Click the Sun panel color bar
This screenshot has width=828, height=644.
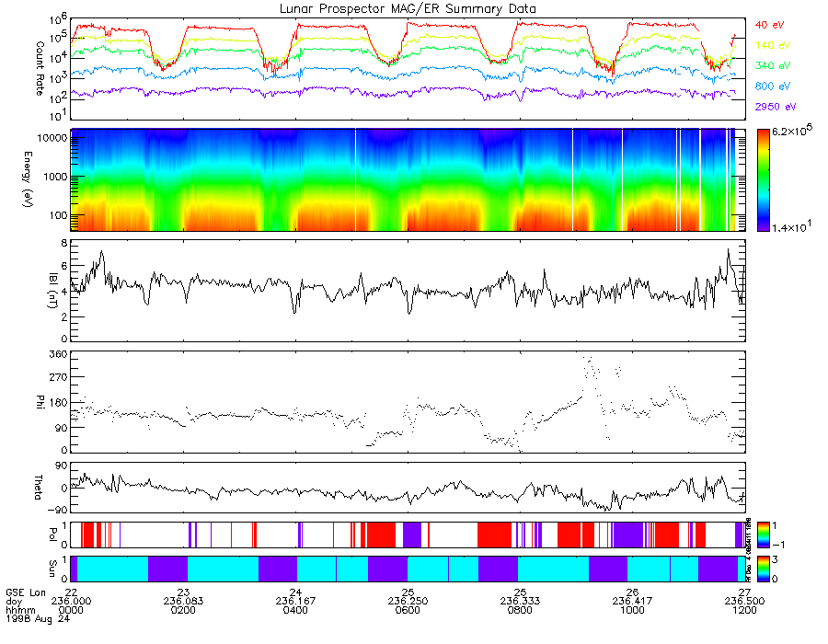[x=763, y=569]
